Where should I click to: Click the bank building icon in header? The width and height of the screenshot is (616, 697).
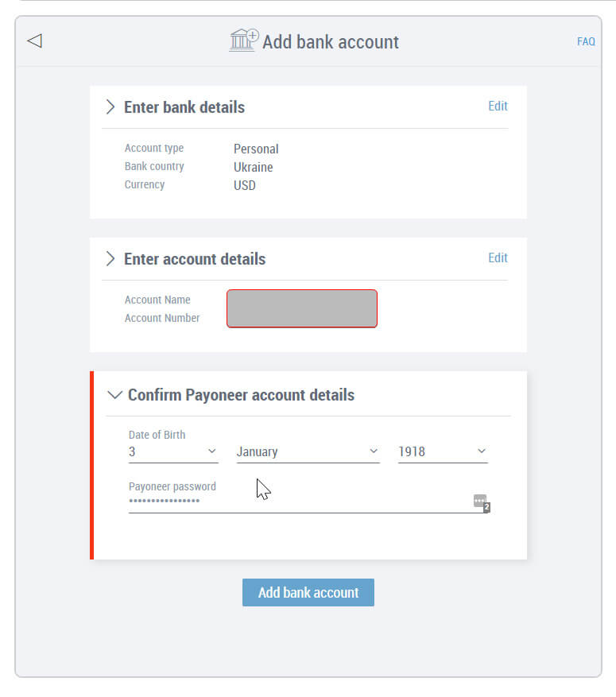click(x=243, y=40)
